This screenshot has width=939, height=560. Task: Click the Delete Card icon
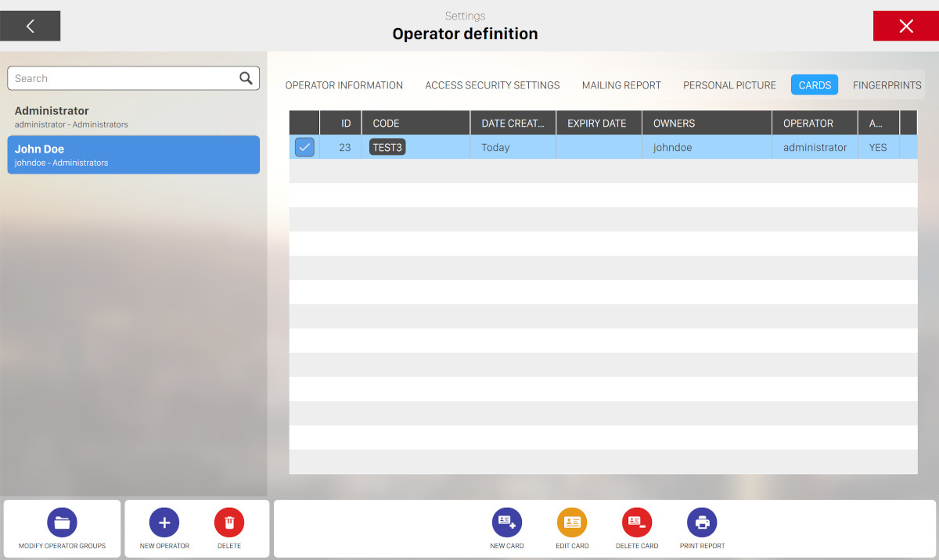[637, 522]
